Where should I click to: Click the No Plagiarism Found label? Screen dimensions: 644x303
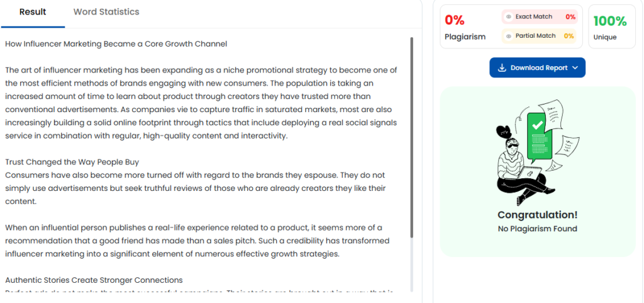(537, 229)
